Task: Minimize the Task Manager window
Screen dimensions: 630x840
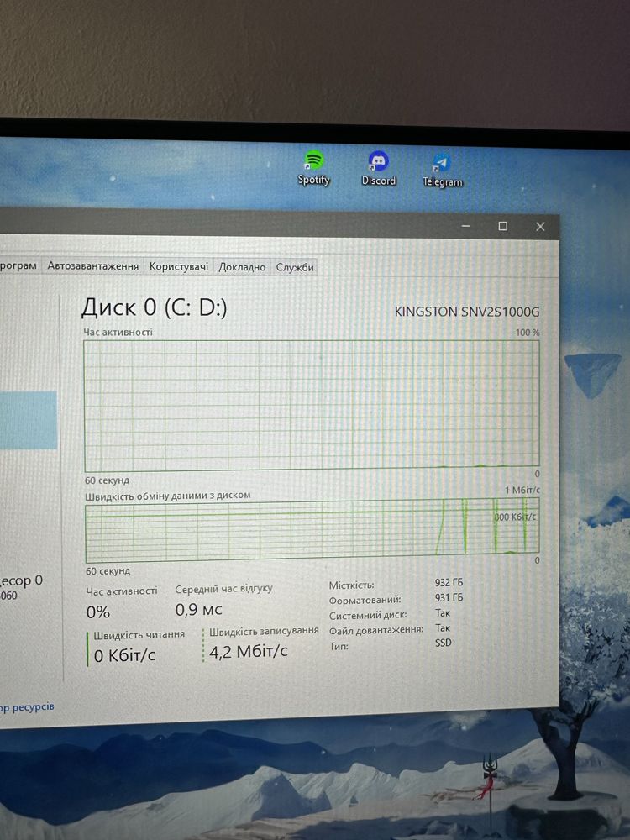Action: point(466,226)
